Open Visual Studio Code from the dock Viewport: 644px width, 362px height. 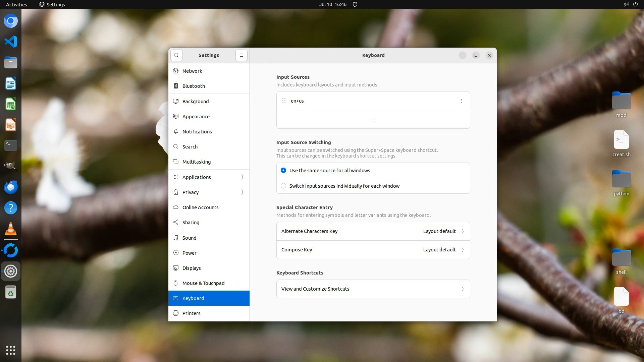point(11,42)
